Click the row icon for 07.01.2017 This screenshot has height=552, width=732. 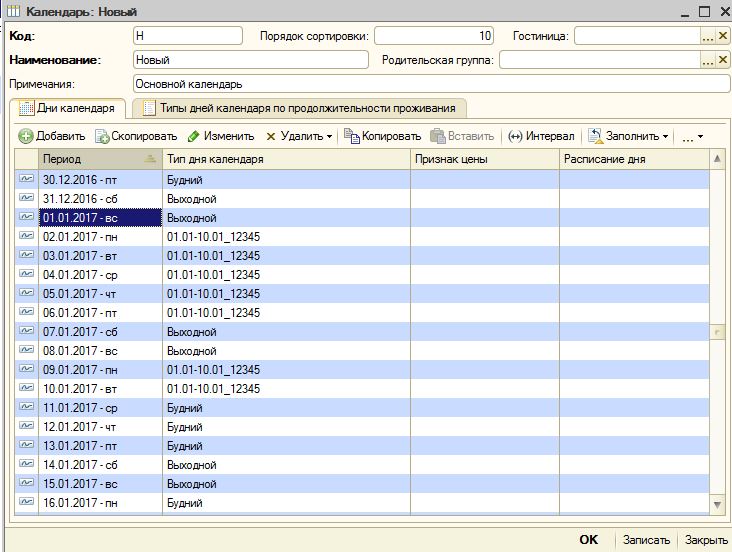coord(27,331)
